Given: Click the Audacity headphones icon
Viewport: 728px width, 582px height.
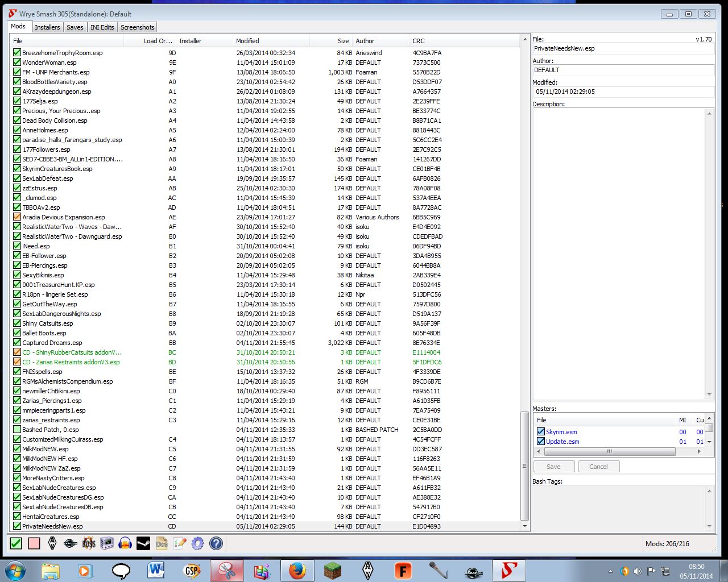Looking at the screenshot, I should 125,544.
